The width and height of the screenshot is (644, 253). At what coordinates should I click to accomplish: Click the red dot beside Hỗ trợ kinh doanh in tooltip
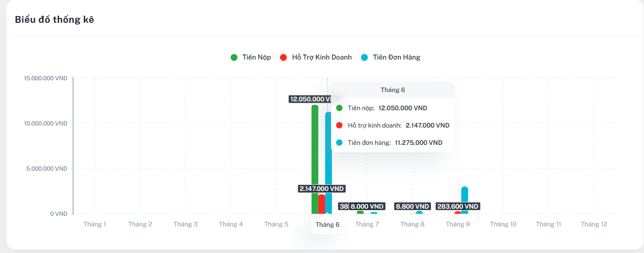tap(340, 125)
